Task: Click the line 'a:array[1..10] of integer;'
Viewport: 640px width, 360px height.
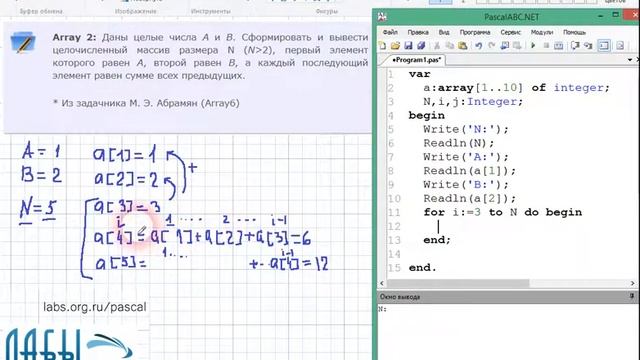Action: pyautogui.click(x=516, y=88)
